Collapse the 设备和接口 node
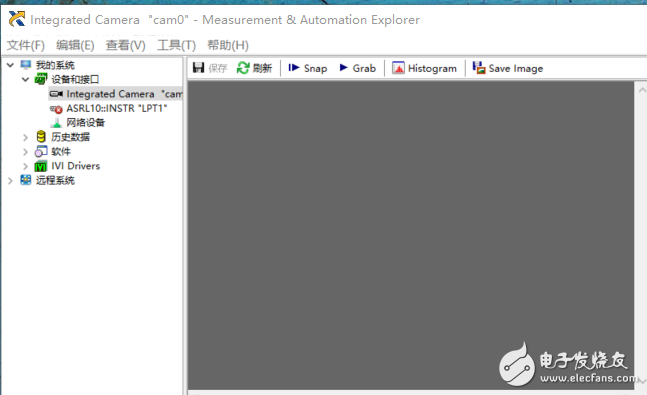The image size is (647, 395). pyautogui.click(x=25, y=79)
